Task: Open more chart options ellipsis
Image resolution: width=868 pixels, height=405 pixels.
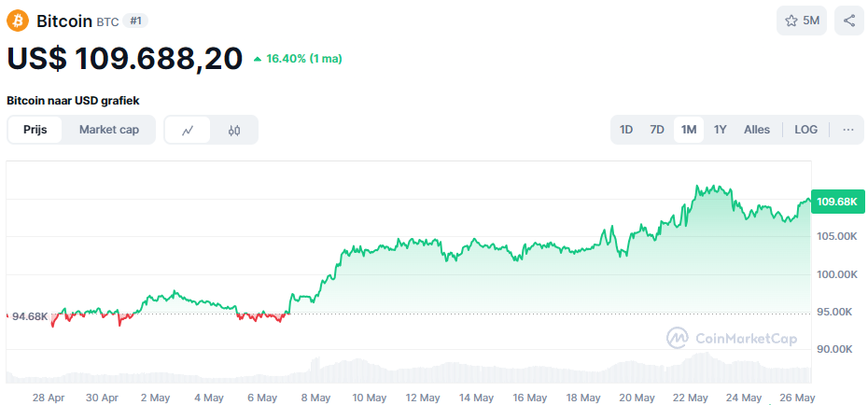Action: (x=848, y=130)
